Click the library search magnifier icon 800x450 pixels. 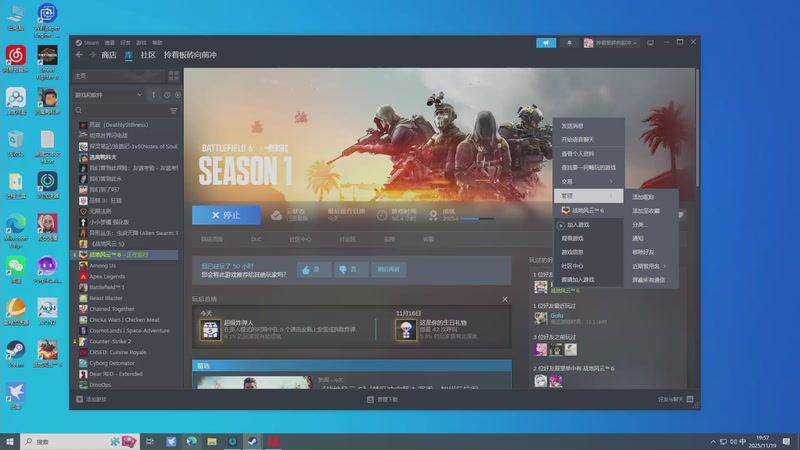79,110
